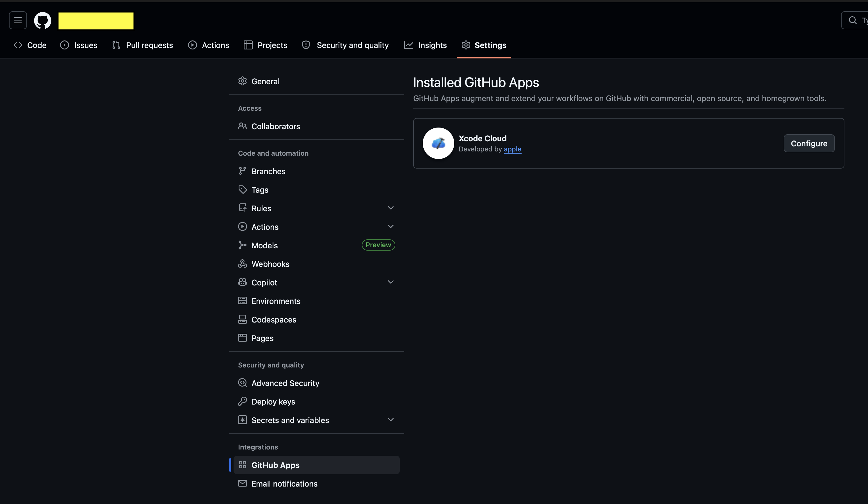Open the hamburger navigation menu
The height and width of the screenshot is (504, 868).
(18, 20)
